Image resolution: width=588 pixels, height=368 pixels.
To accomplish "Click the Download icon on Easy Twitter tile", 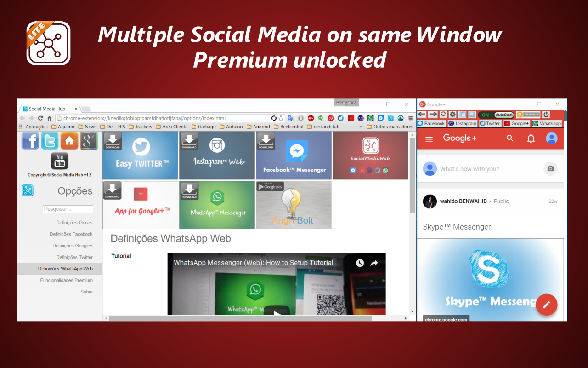I will tap(113, 141).
